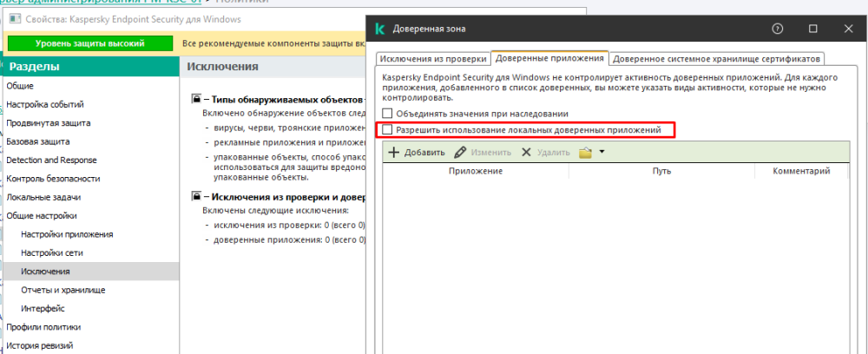Open Отчеты и хранилище subsection
The width and height of the screenshot is (868, 354).
coord(63,290)
